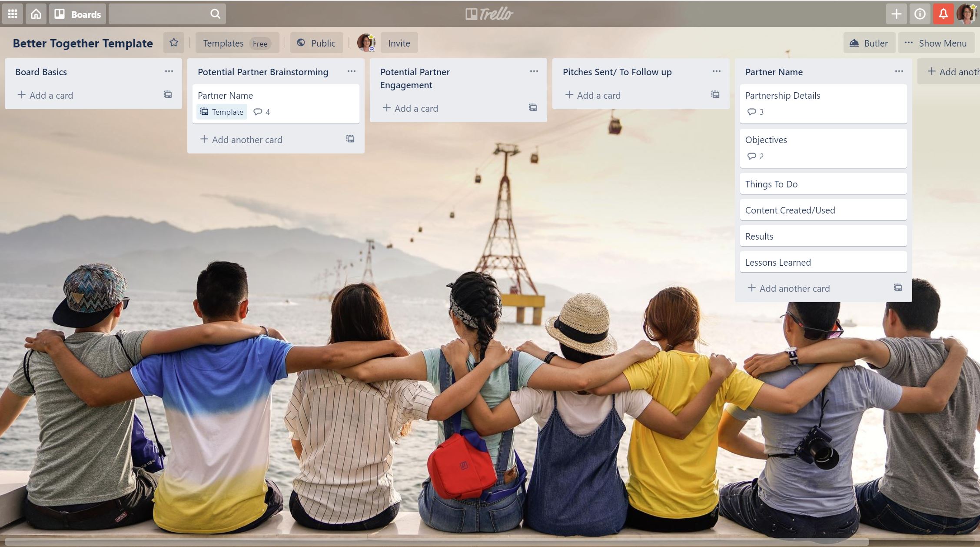Create card from template in Pitches Sent list
Screen dimensions: 980x547
pyautogui.click(x=715, y=95)
